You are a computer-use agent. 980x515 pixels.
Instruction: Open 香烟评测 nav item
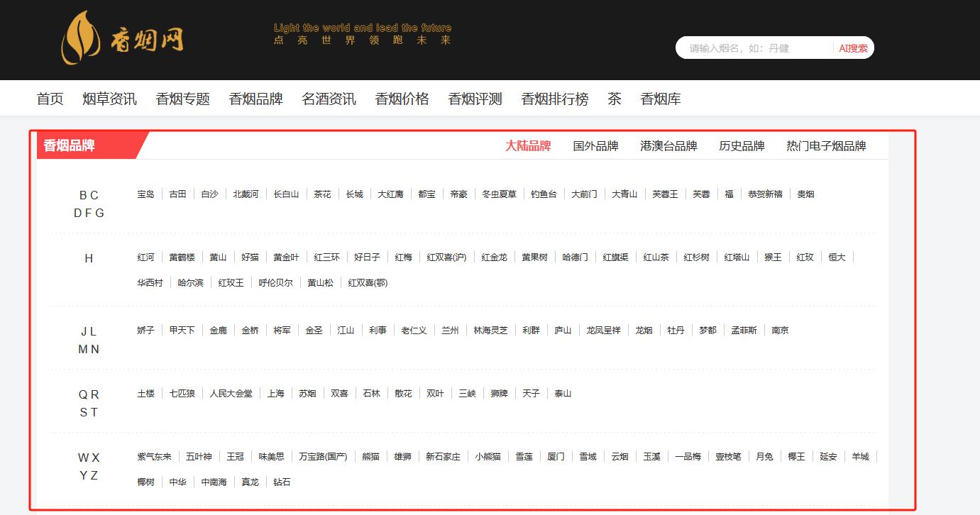point(475,99)
